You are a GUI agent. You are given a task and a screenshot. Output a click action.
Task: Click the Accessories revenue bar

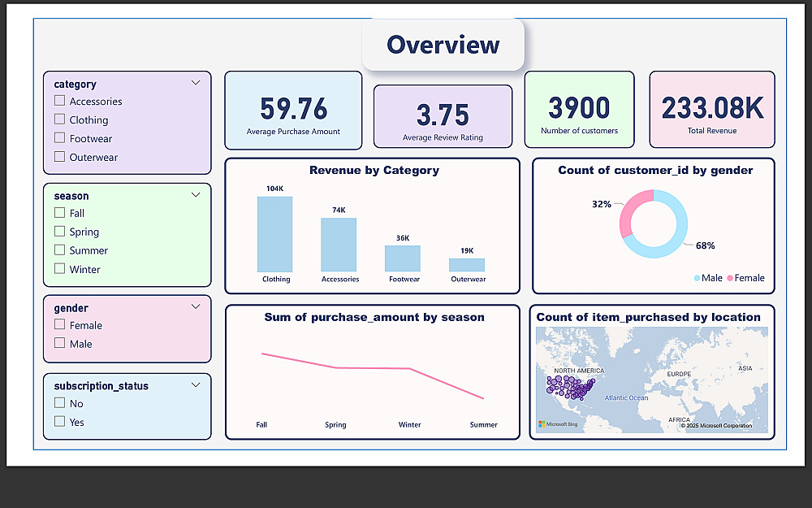[x=339, y=245]
